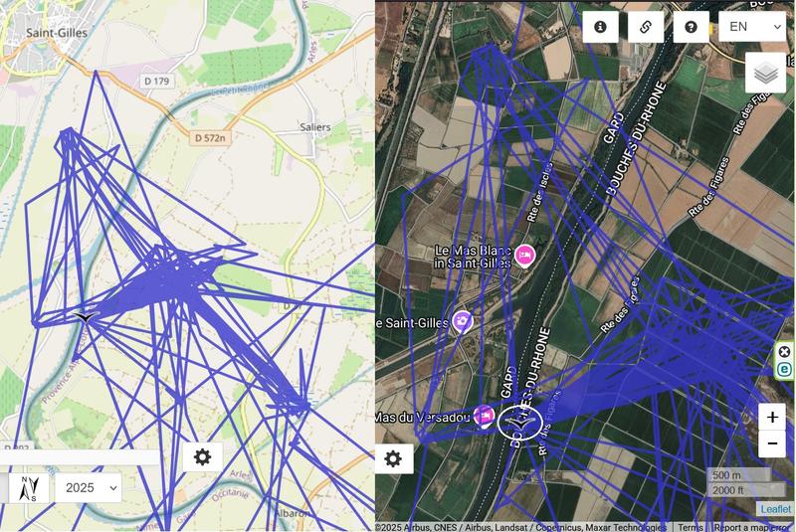This screenshot has width=796, height=532.
Task: Click the bird marker on left map
Action: pos(86,317)
